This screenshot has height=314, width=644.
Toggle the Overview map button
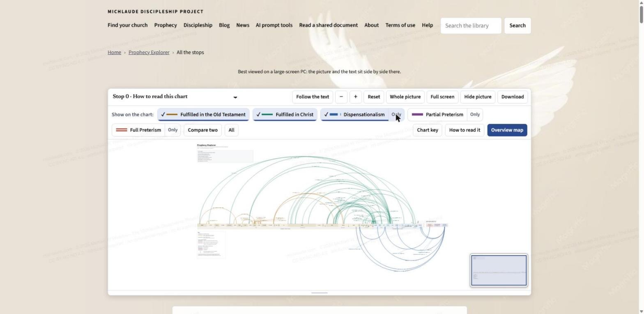point(507,130)
